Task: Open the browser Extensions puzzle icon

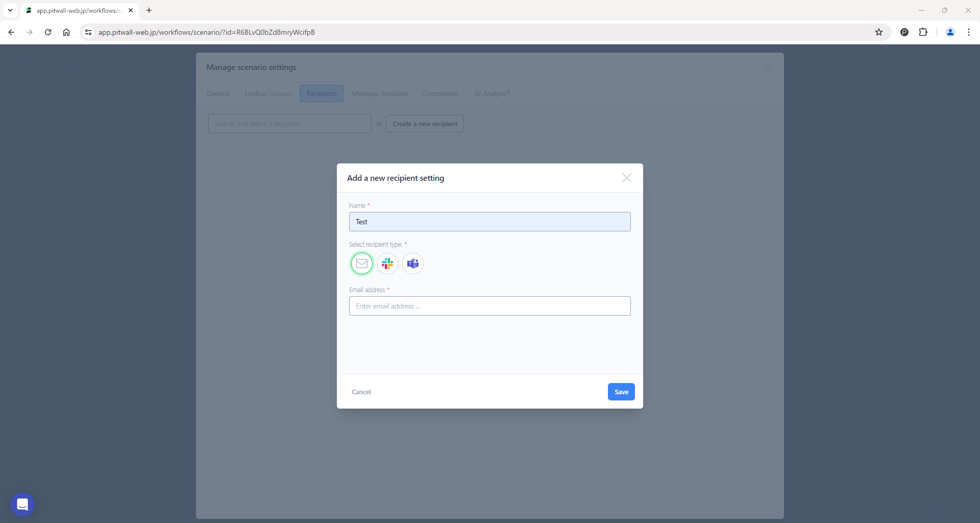Action: pyautogui.click(x=923, y=32)
